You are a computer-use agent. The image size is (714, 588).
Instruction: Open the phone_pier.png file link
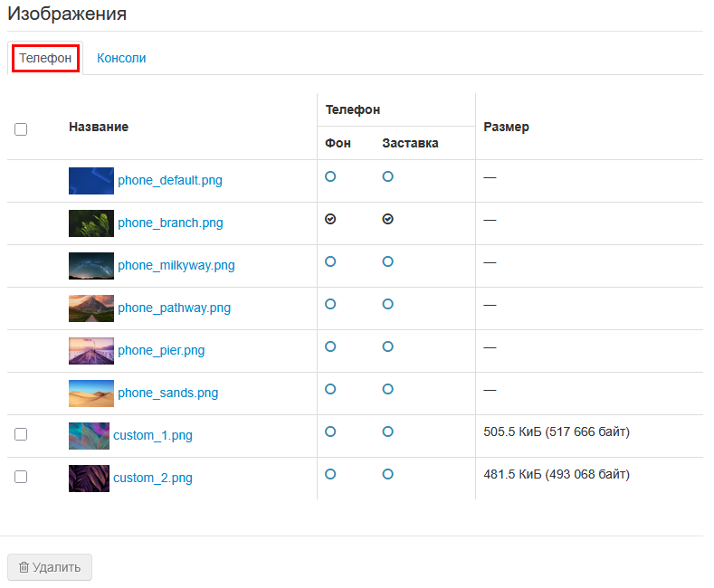(161, 350)
